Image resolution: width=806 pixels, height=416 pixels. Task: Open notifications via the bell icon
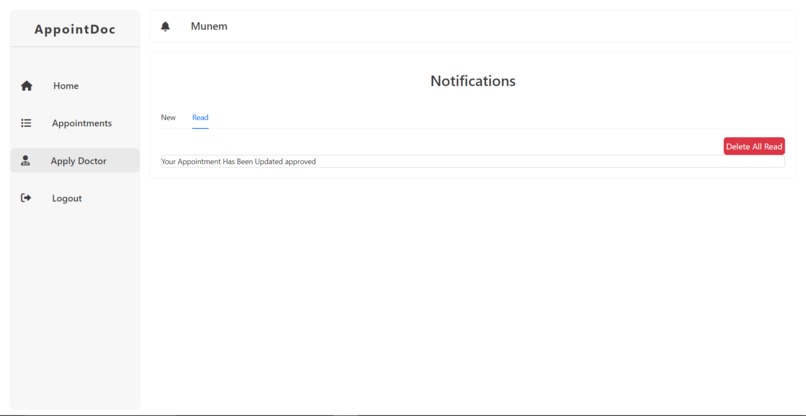click(165, 26)
